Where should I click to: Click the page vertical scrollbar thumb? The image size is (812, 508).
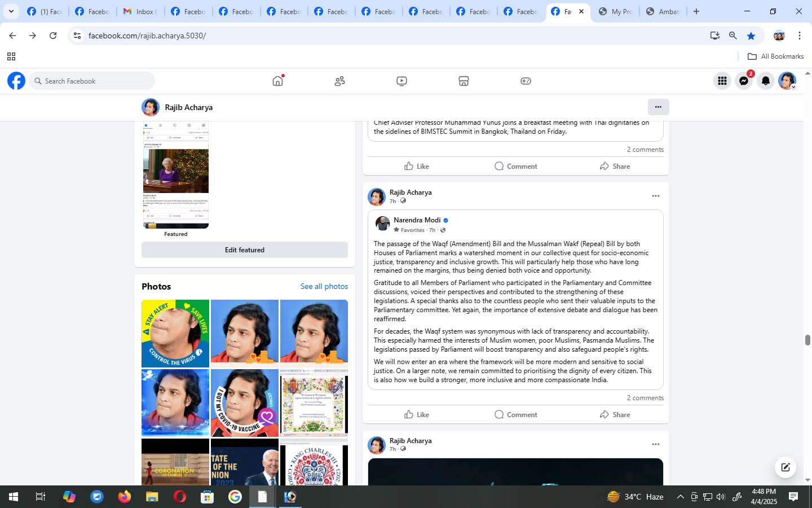coord(807,340)
